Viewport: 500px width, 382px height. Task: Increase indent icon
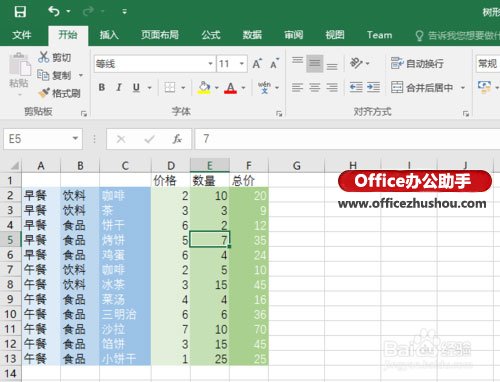tap(373, 87)
